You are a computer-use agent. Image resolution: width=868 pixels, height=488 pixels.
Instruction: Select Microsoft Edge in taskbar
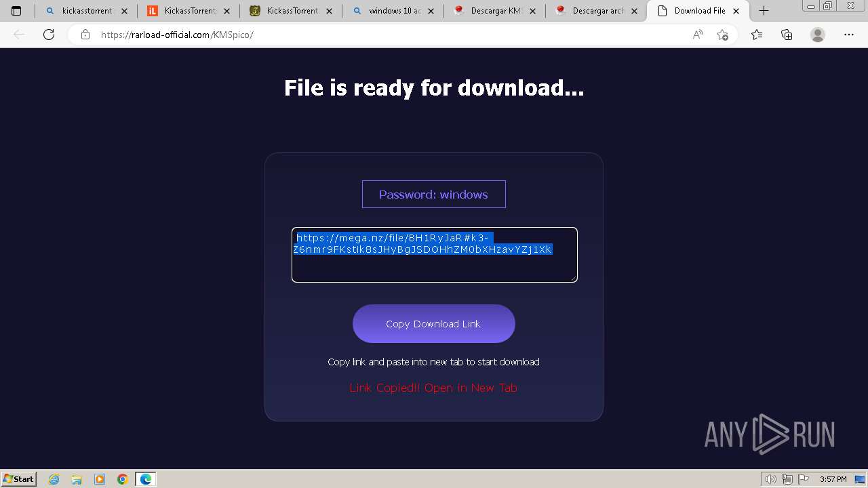[x=146, y=479]
